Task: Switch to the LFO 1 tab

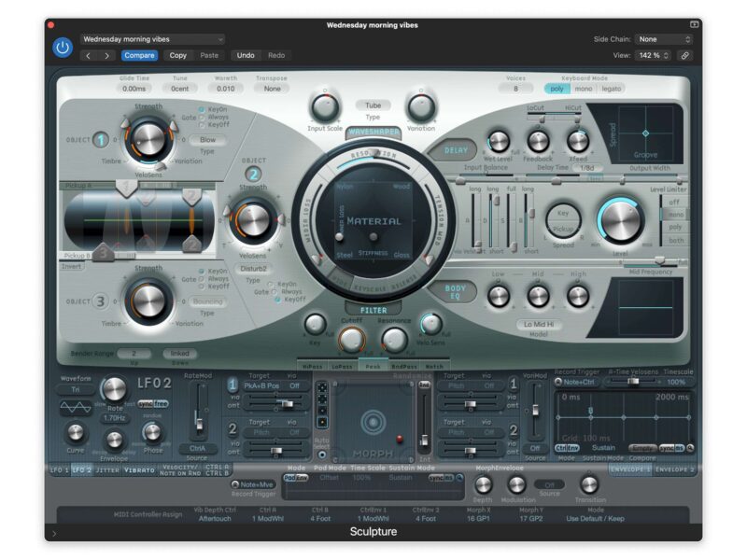Action: pos(59,470)
